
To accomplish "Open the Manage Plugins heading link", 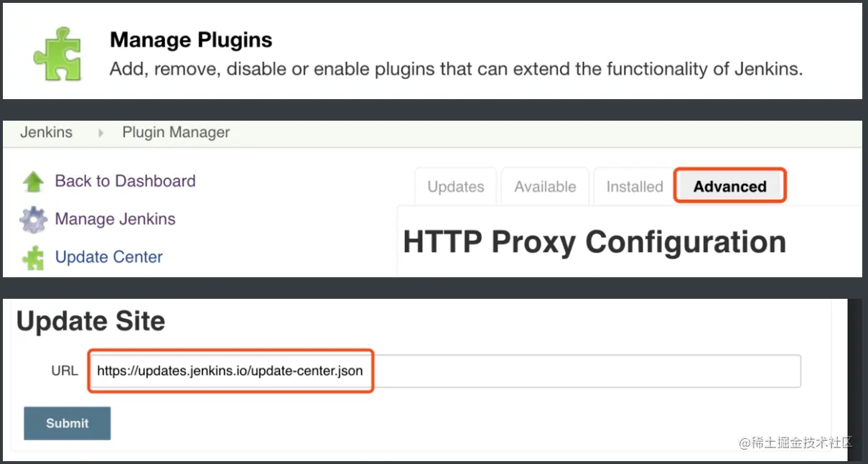I will click(191, 40).
